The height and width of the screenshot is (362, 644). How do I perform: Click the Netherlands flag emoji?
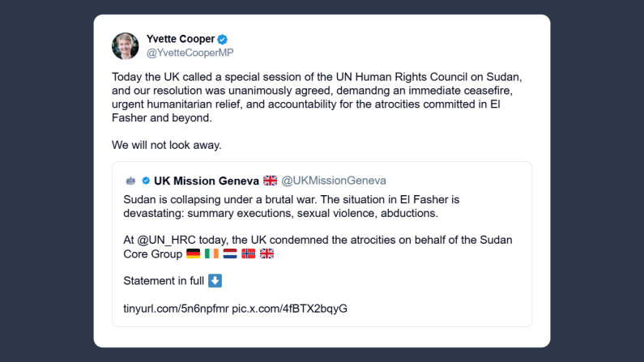click(230, 254)
